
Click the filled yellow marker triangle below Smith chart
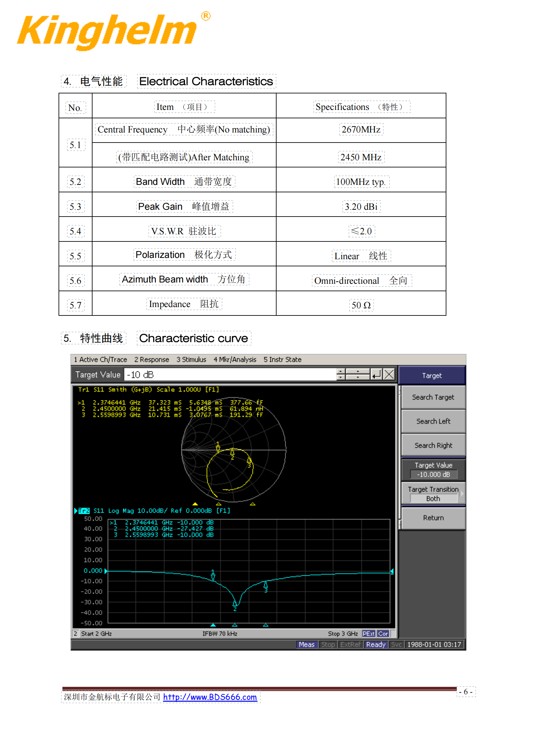tap(195, 504)
